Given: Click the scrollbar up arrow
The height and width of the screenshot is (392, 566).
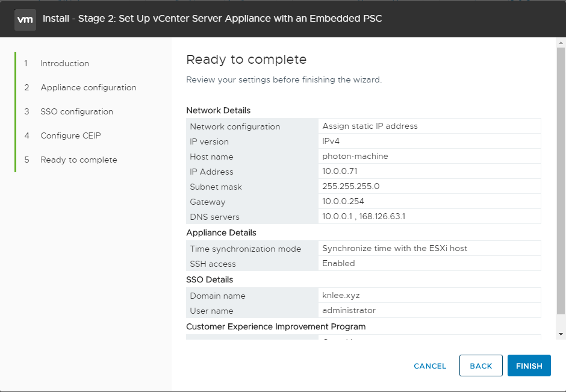Looking at the screenshot, I should (x=561, y=43).
